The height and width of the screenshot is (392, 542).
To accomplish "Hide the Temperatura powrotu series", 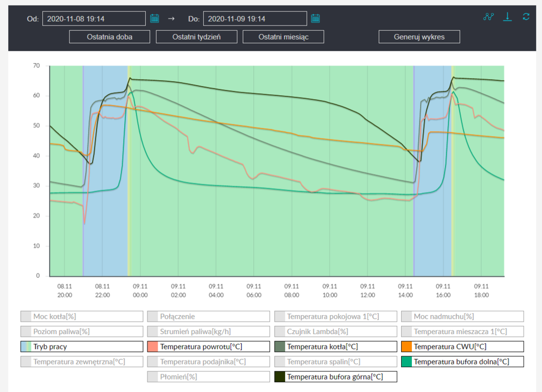I will (x=209, y=347).
